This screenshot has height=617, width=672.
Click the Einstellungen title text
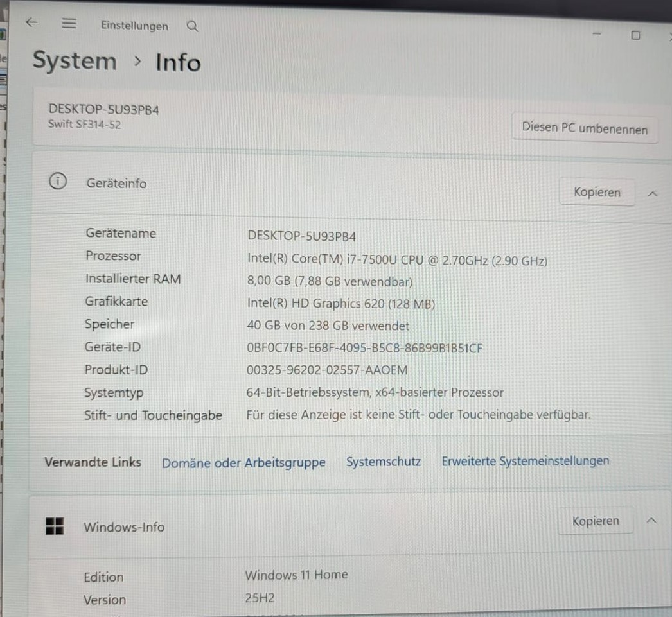(x=134, y=26)
